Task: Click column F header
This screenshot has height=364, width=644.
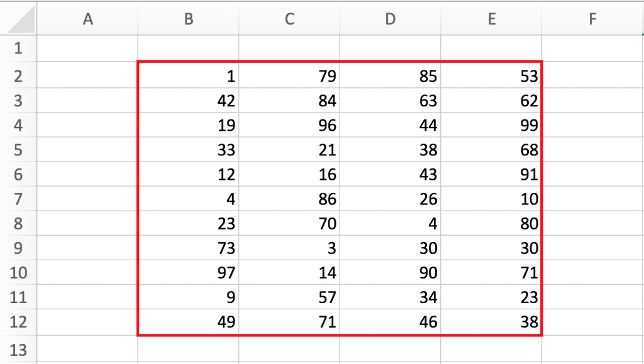Action: [592, 19]
